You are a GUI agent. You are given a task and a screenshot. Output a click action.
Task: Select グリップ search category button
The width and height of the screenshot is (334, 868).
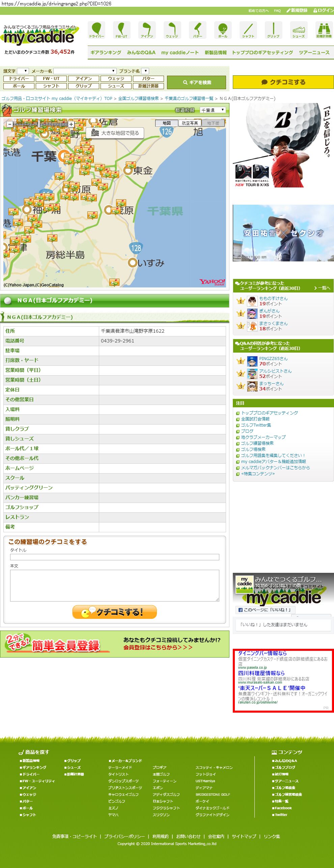point(84,86)
